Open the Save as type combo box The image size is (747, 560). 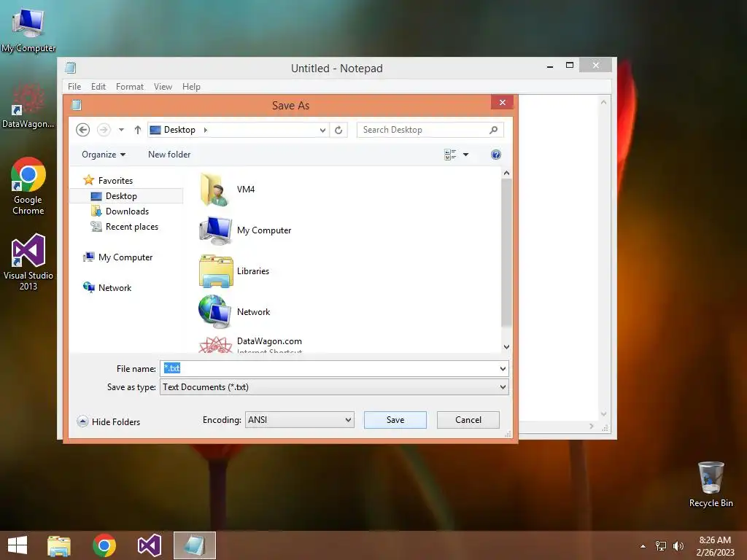pos(334,386)
